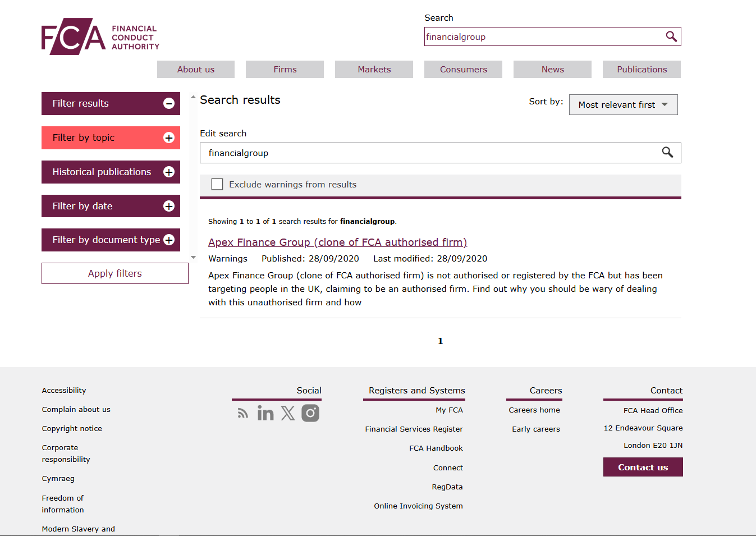Viewport: 756px width, 536px height.
Task: Open Financial Services Register link
Action: [x=414, y=429]
